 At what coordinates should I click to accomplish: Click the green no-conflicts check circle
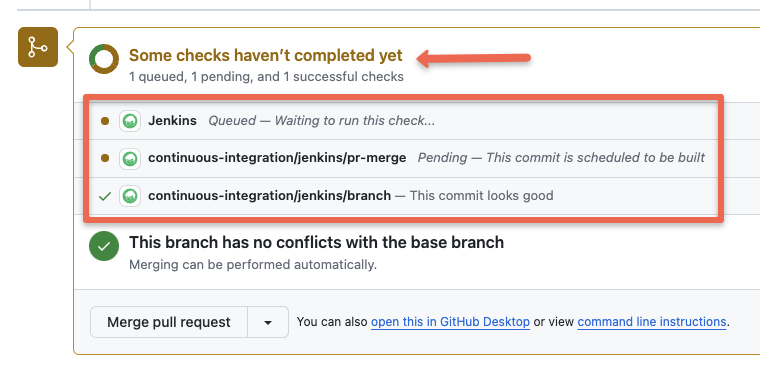coord(104,246)
